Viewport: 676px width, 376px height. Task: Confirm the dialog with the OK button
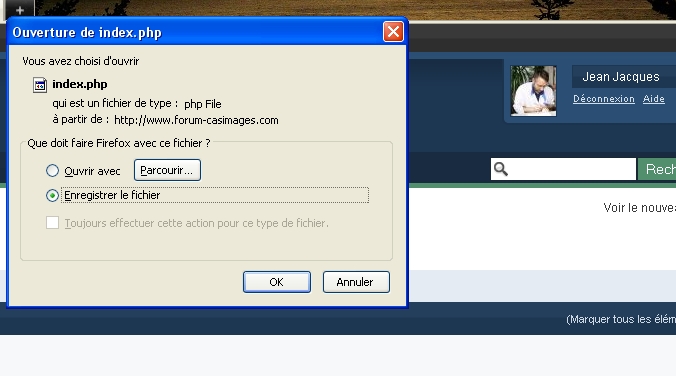point(277,282)
